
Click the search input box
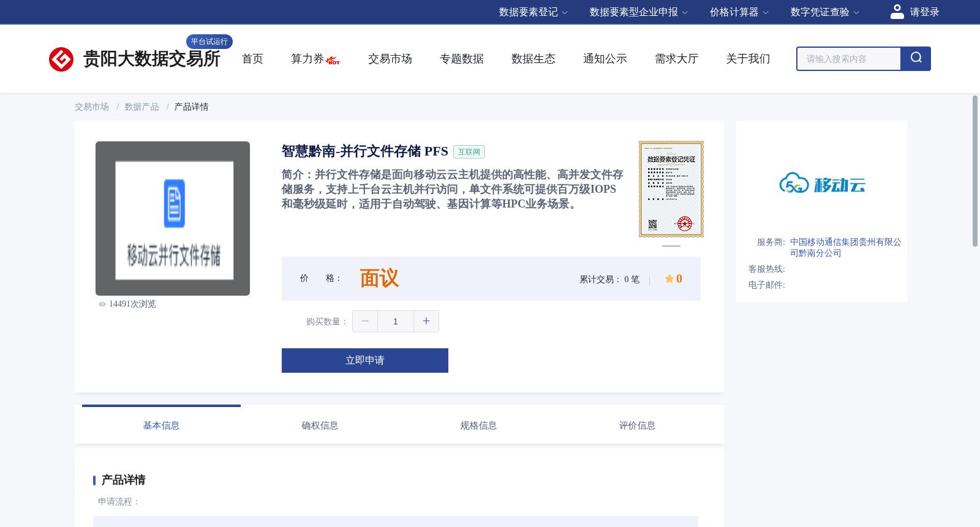coord(849,59)
